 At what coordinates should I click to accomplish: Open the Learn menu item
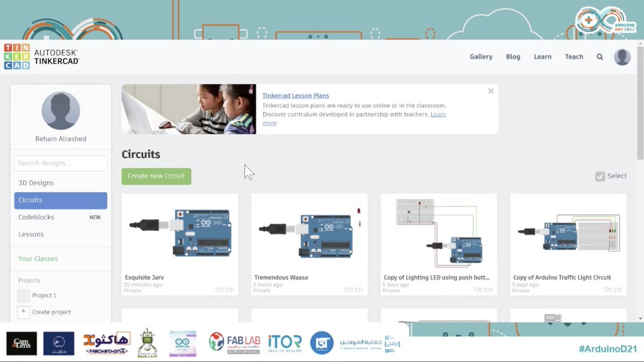pos(543,57)
